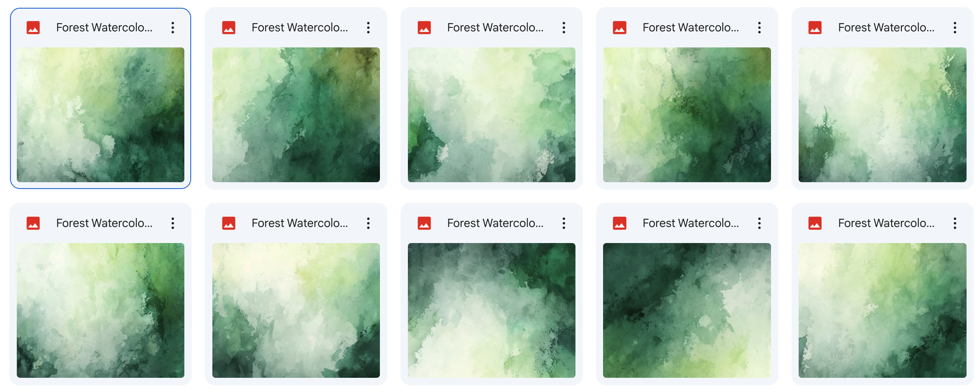Open three-dot menu of last bottom-row file
The height and width of the screenshot is (392, 980).
955,223
